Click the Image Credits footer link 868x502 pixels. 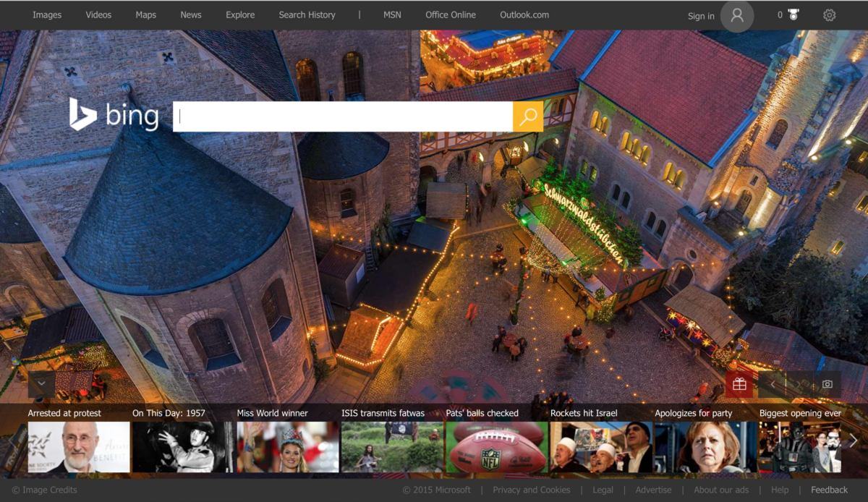pos(44,490)
